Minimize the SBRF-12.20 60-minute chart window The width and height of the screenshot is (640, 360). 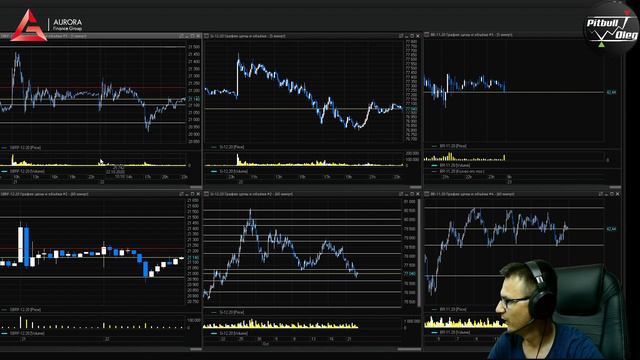click(187, 194)
